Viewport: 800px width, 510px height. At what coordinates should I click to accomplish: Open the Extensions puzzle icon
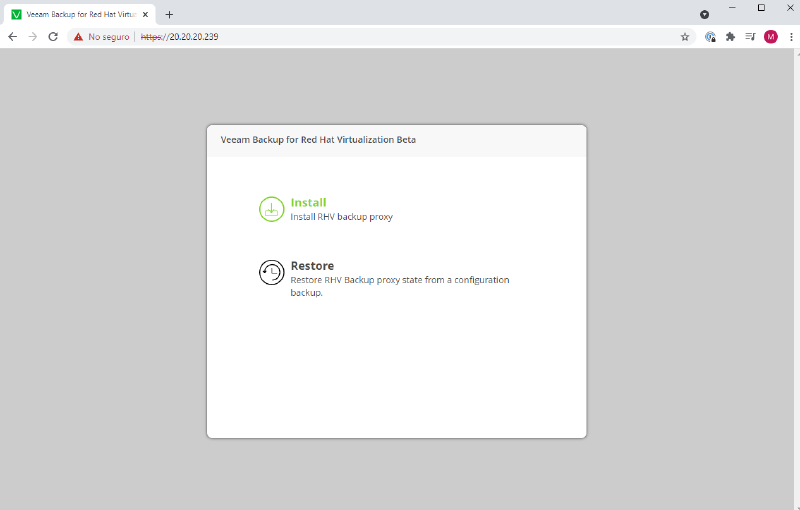pyautogui.click(x=730, y=37)
